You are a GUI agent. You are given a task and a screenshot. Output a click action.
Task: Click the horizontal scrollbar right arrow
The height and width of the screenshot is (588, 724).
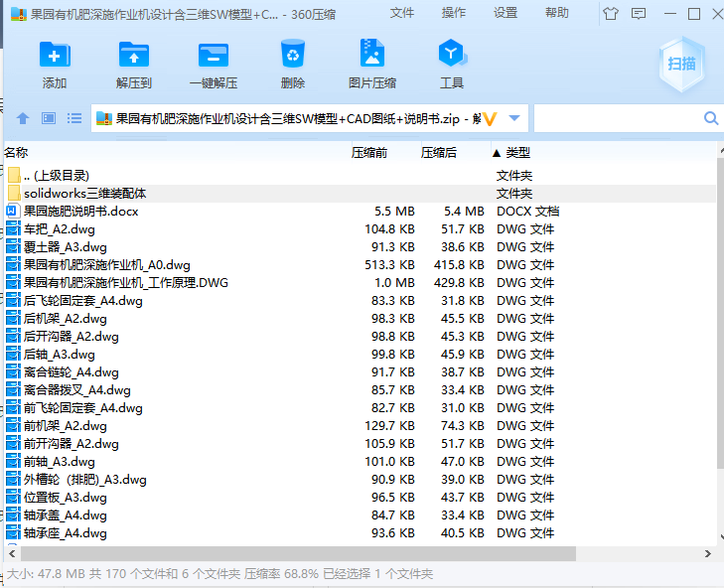pos(708,553)
